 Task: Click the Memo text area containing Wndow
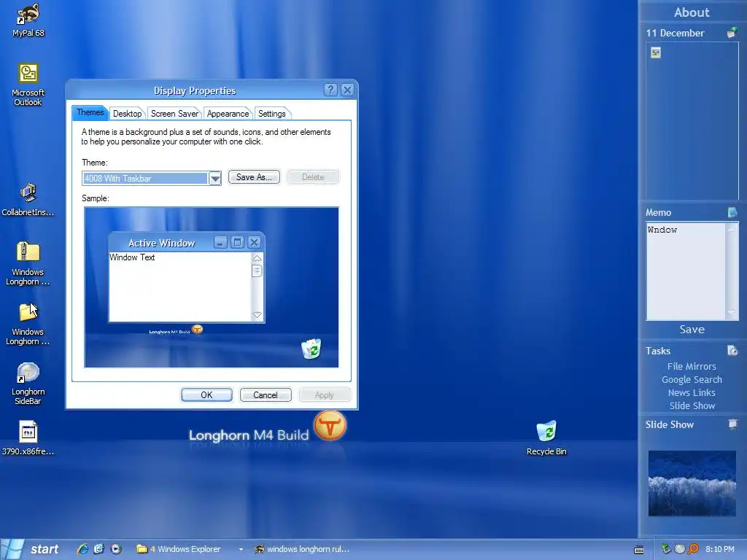(x=686, y=271)
